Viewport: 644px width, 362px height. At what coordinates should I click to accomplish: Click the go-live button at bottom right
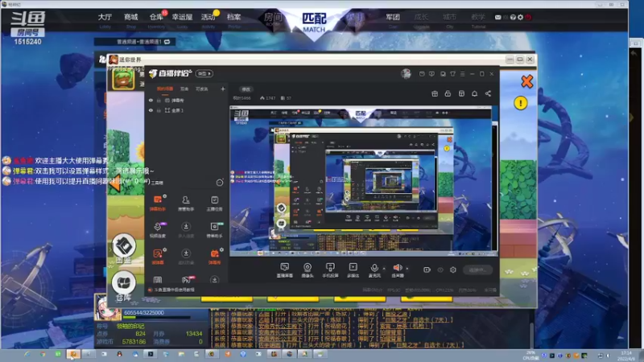click(x=477, y=269)
